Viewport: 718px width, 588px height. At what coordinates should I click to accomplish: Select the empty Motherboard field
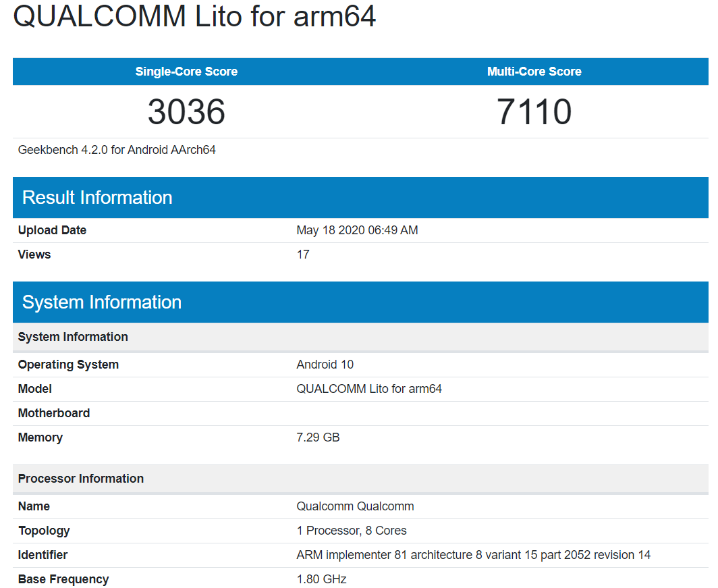pyautogui.click(x=405, y=412)
